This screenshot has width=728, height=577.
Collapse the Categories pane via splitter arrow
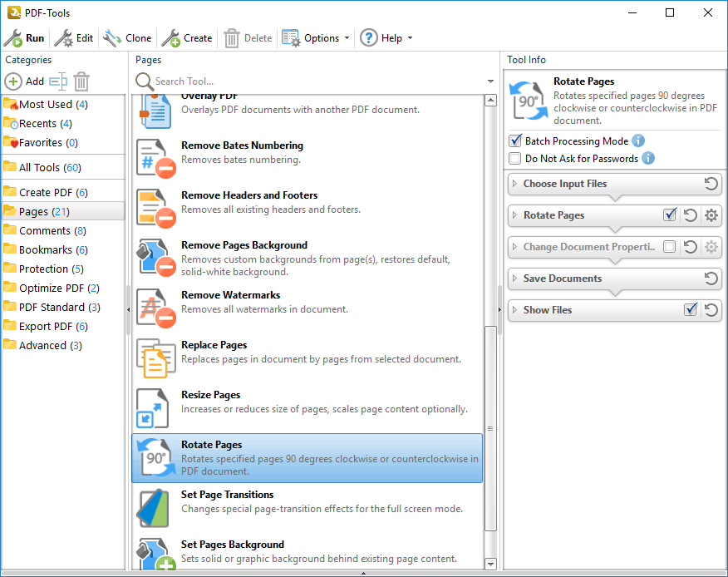coord(128,309)
